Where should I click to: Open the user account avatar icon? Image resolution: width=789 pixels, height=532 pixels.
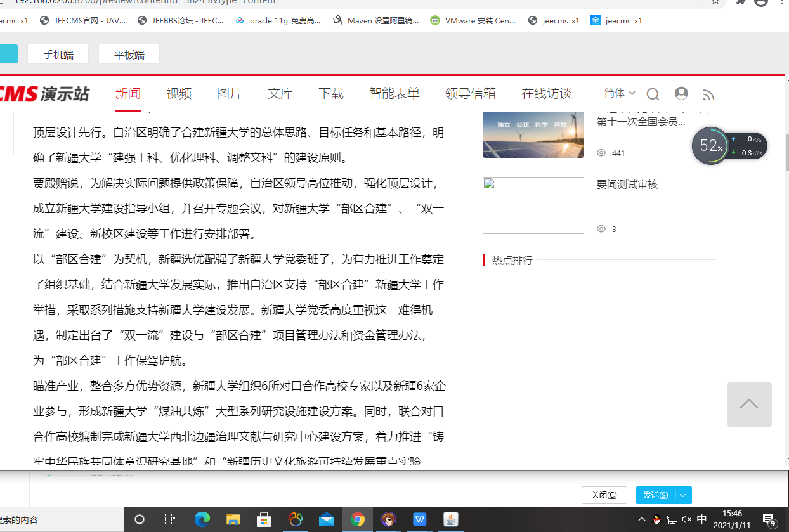point(681,94)
